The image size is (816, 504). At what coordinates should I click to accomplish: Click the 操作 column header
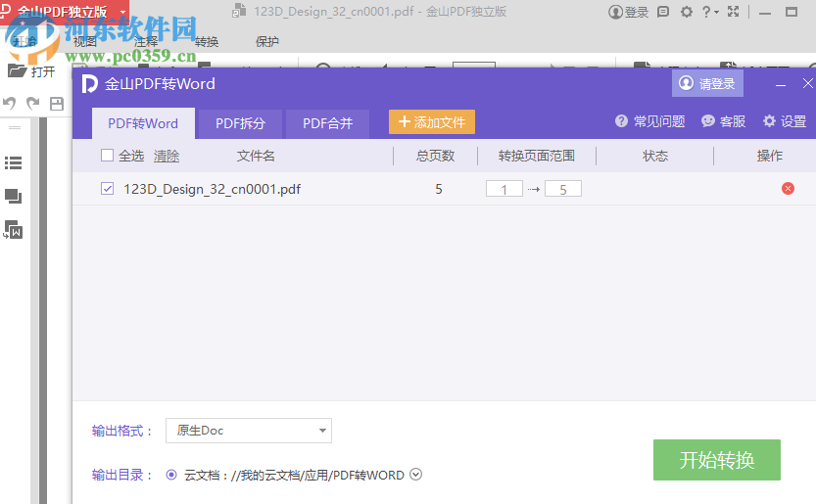pyautogui.click(x=770, y=156)
